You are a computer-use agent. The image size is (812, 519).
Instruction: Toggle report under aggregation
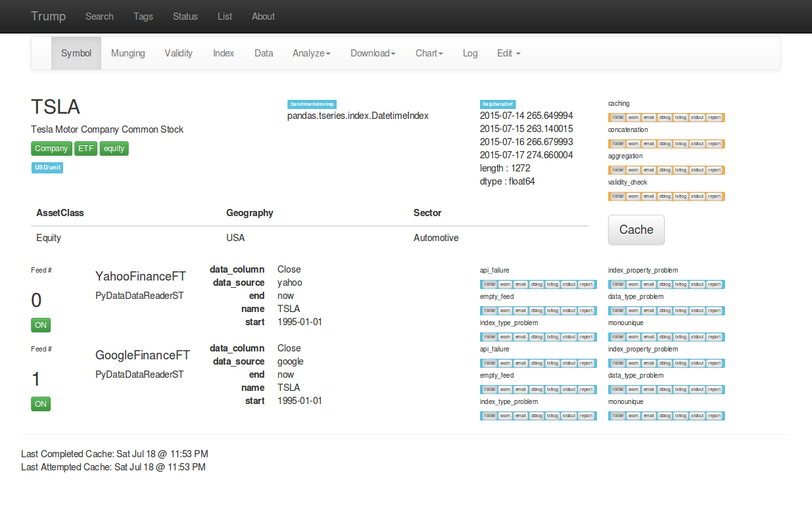click(x=714, y=170)
